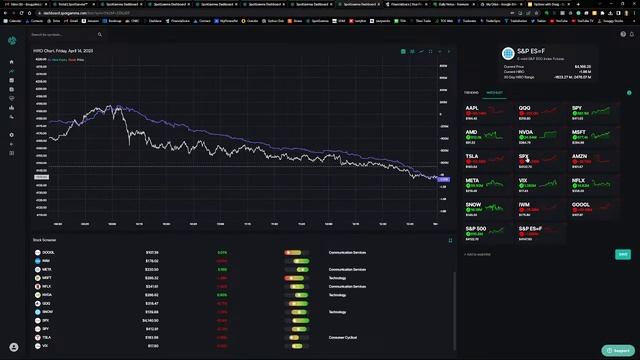Click SPX row in Stock Screener

(242, 320)
